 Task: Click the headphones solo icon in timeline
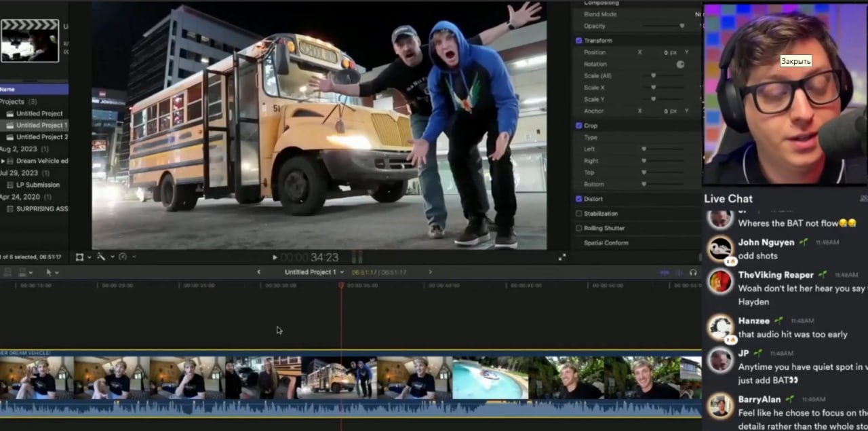click(x=693, y=272)
